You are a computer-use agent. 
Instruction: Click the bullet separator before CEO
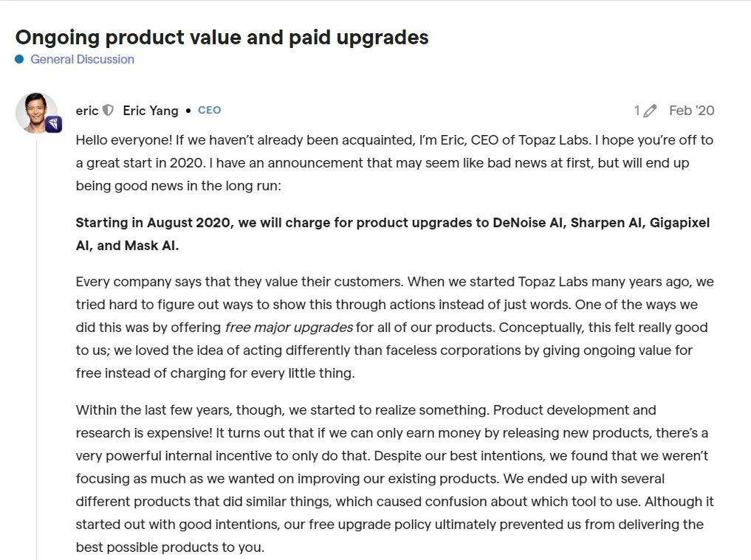[x=188, y=111]
